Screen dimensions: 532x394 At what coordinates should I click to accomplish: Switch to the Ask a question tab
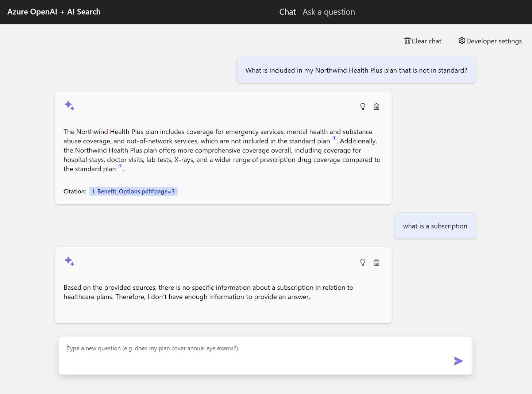(x=328, y=12)
